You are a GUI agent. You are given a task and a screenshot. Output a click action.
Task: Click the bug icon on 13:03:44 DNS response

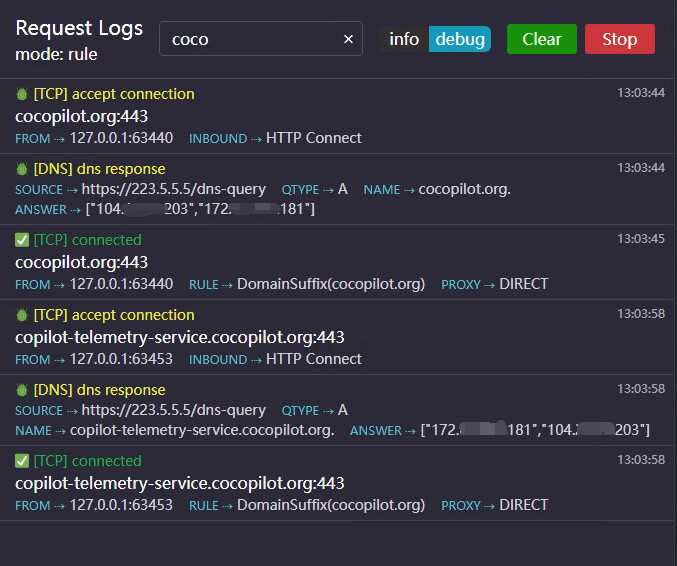pyautogui.click(x=22, y=168)
